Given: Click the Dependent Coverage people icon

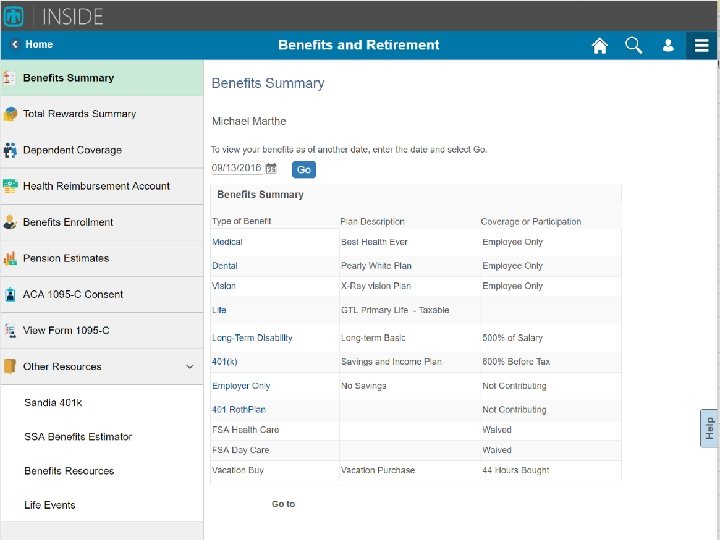Looking at the screenshot, I should (x=10, y=150).
